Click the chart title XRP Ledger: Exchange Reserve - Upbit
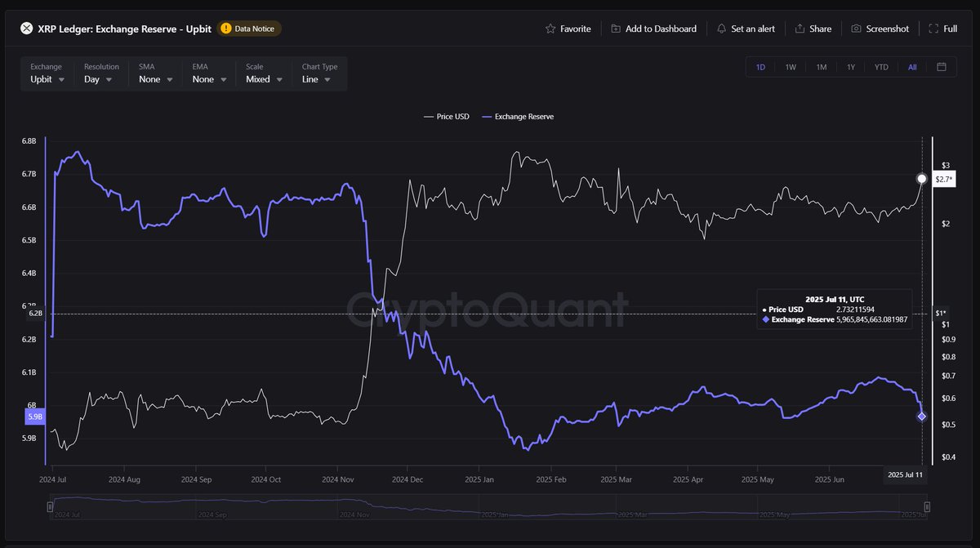Screen dimensions: 980x548 click(124, 29)
